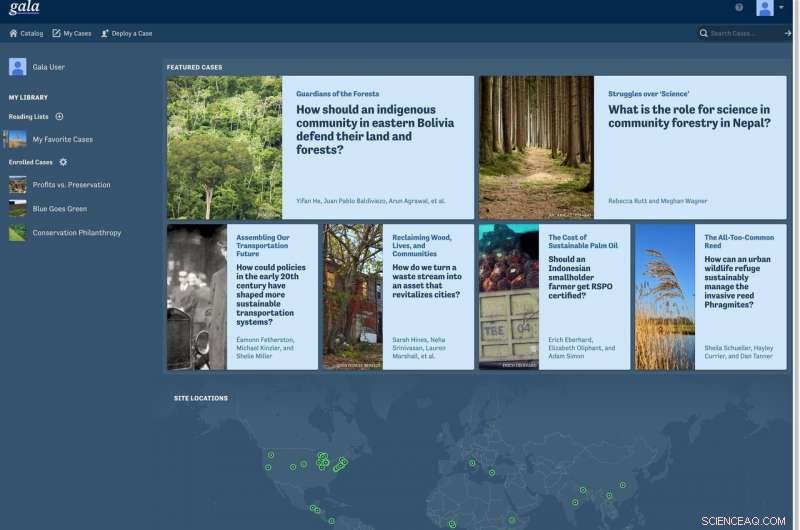The height and width of the screenshot is (530, 800).
Task: Open the user avatar account menu
Action: [769, 8]
